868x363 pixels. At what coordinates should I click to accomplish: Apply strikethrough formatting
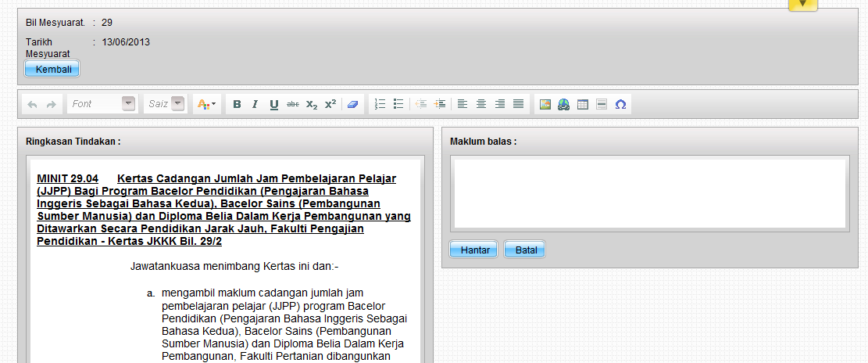[293, 104]
